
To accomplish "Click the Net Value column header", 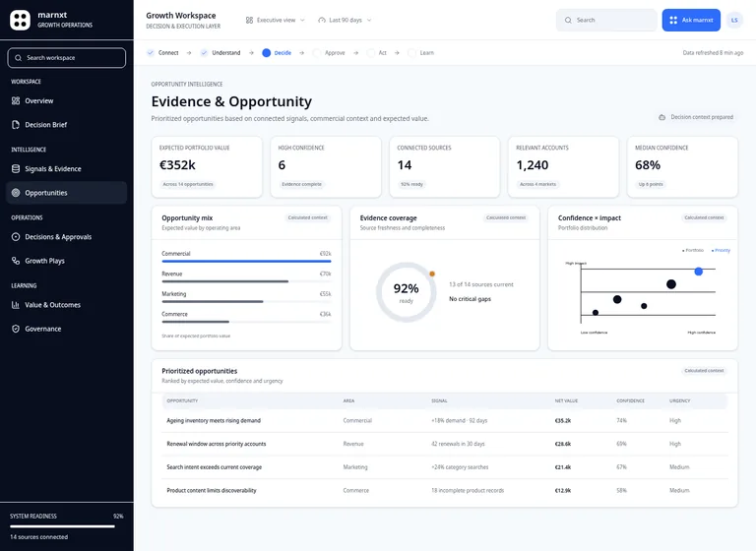I will (566, 401).
